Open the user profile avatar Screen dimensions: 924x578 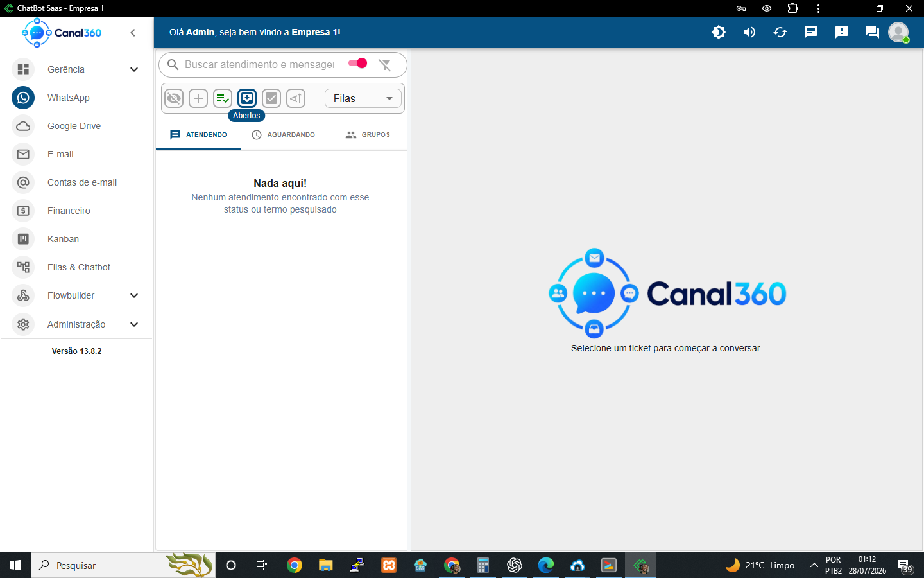point(898,32)
